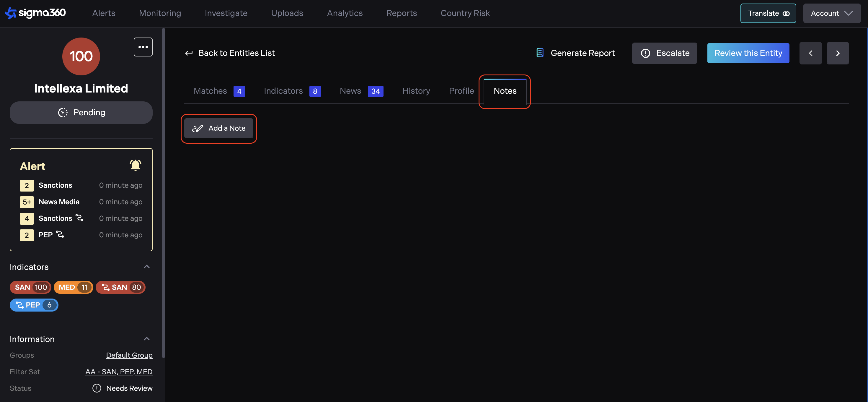
Task: Click the sigma360 logo icon
Action: pos(11,13)
